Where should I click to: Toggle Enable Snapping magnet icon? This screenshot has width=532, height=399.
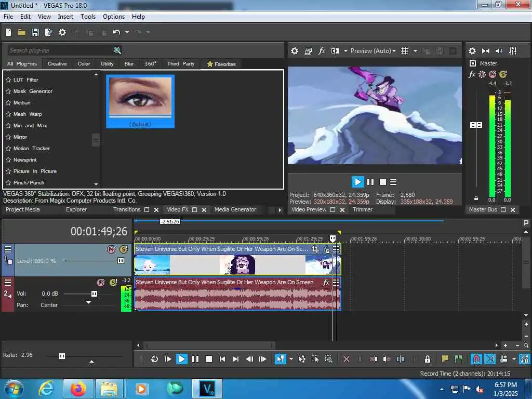point(476,359)
